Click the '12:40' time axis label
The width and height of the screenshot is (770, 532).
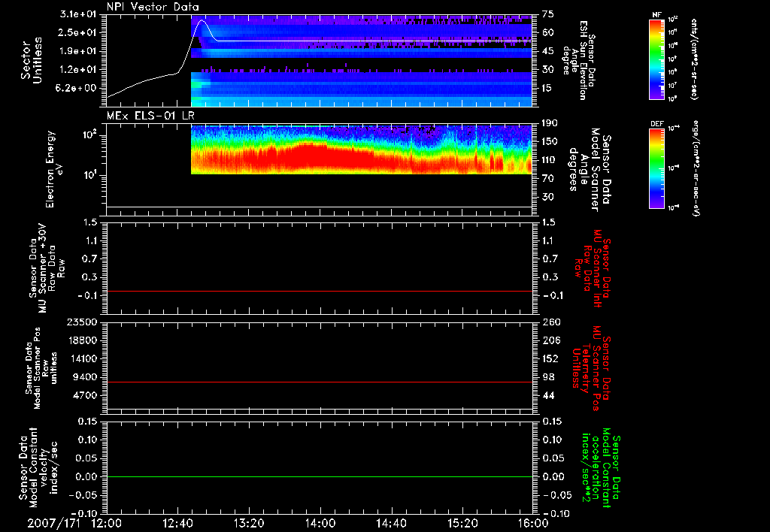(177, 523)
